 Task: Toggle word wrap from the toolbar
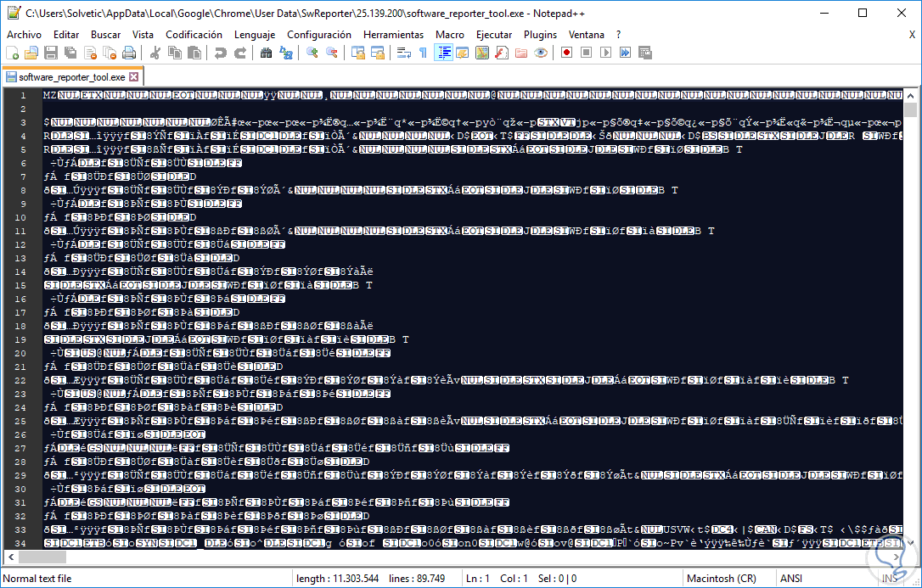tap(403, 53)
